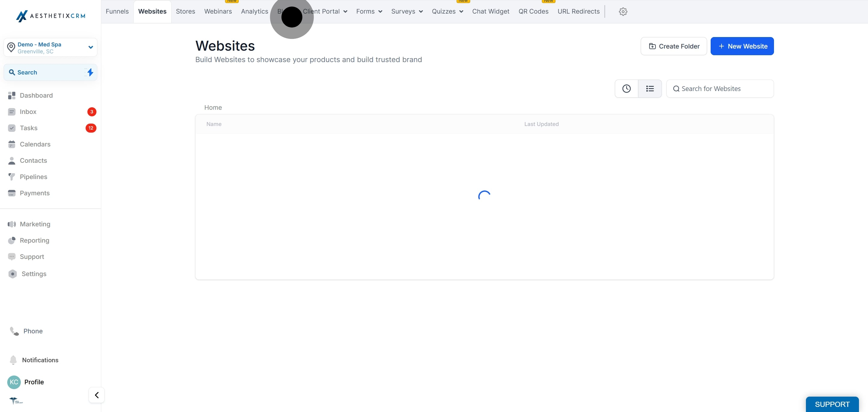Open the Inbox with 3 unread

pyautogui.click(x=28, y=112)
